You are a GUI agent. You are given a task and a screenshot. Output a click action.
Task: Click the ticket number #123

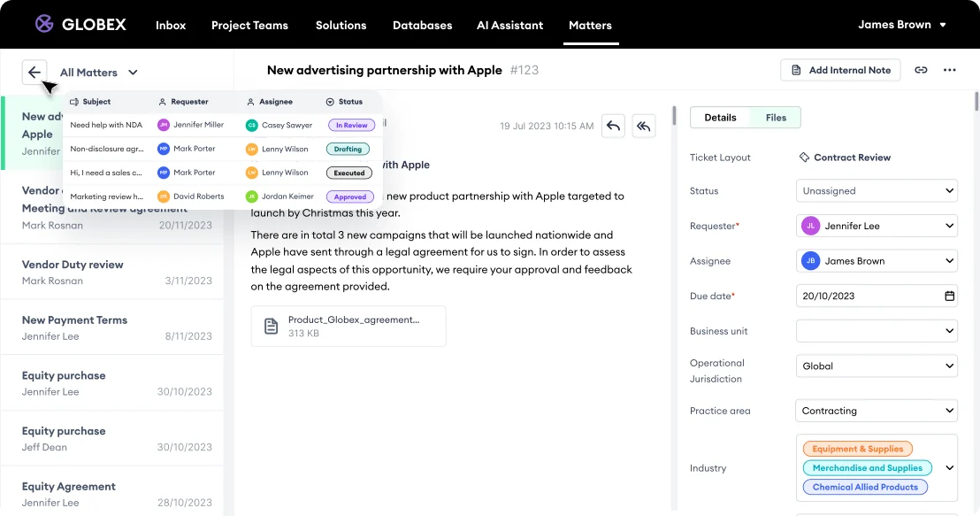pos(524,70)
